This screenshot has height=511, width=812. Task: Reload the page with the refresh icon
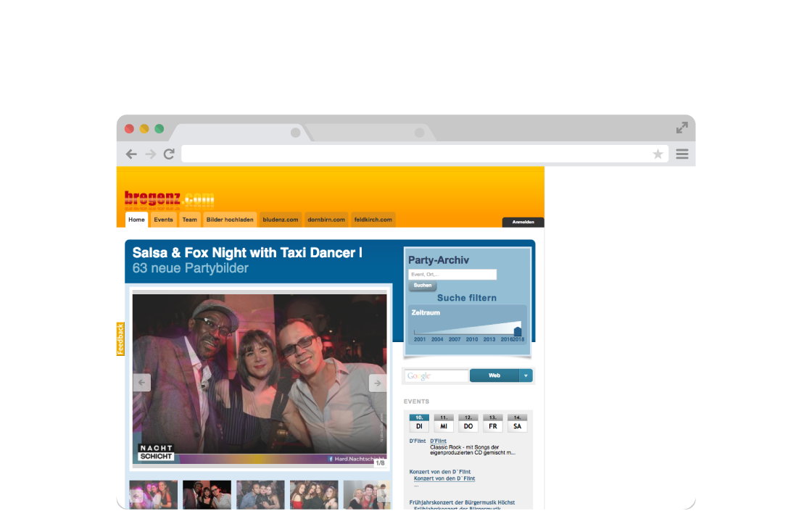[x=170, y=154]
